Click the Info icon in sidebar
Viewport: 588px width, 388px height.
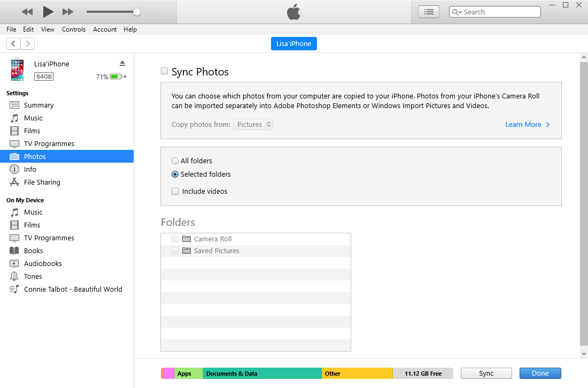coord(14,170)
